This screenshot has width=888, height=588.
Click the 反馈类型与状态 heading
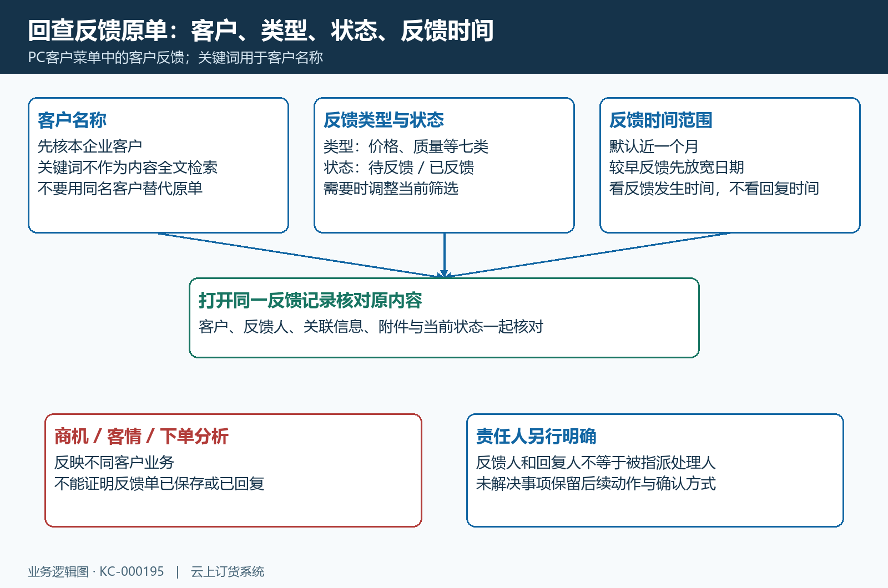click(x=384, y=120)
